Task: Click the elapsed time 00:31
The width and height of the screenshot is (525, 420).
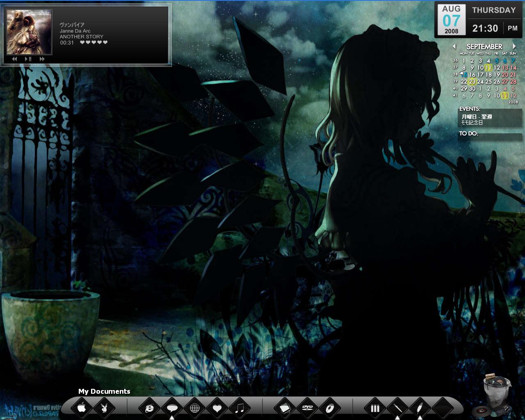Action: [67, 43]
